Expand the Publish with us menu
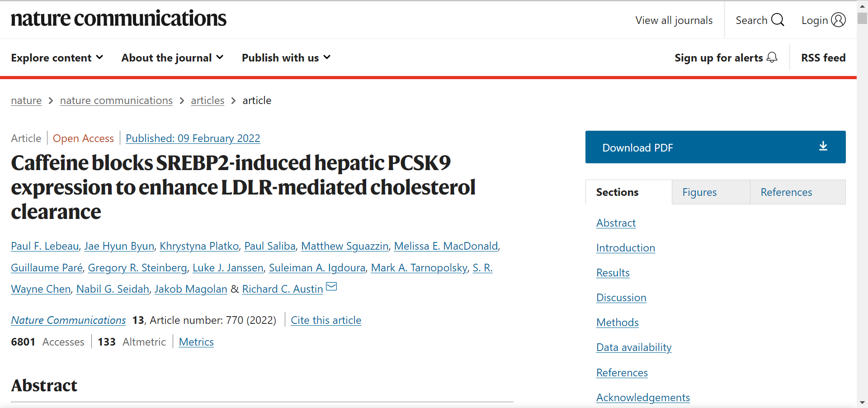The height and width of the screenshot is (408, 868). [x=286, y=58]
